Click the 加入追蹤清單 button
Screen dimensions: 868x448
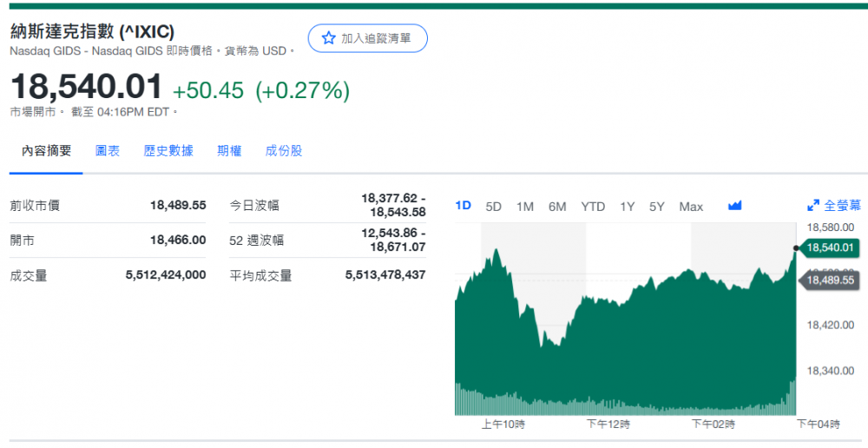367,38
